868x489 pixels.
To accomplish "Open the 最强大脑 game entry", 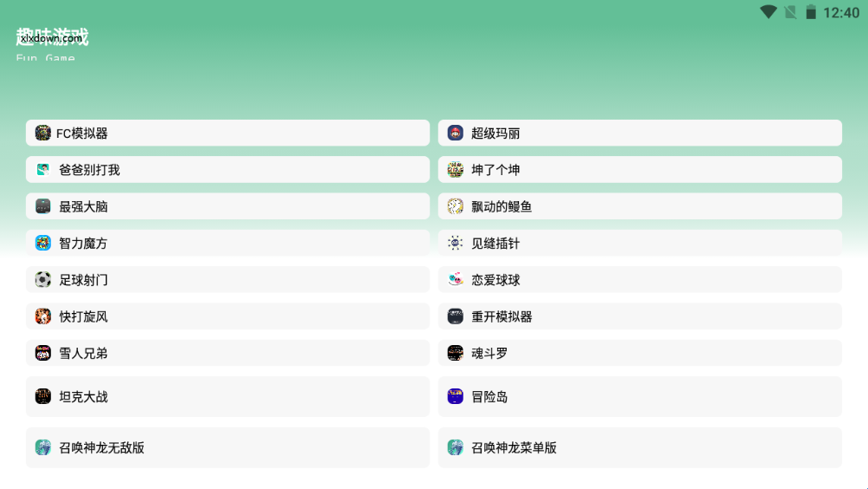I will tap(228, 206).
